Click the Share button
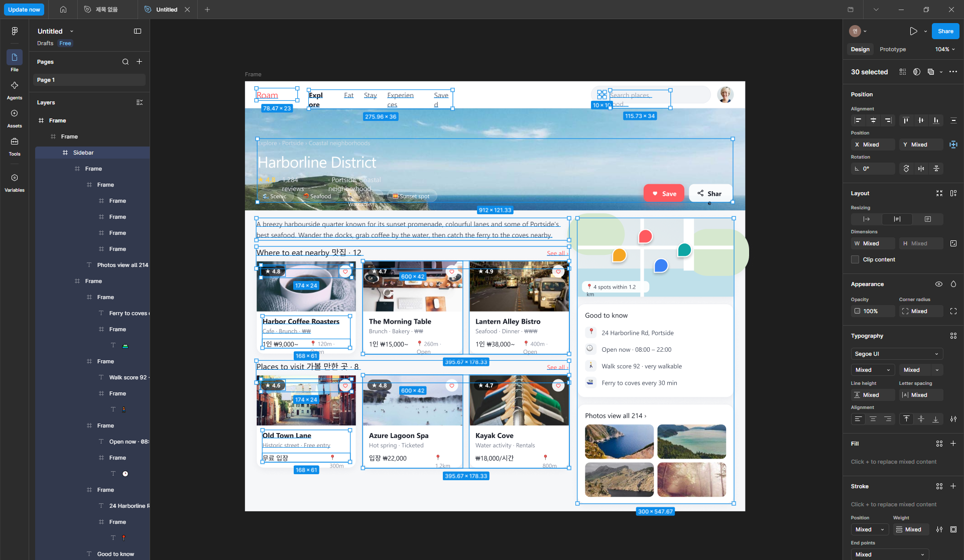 pyautogui.click(x=945, y=31)
